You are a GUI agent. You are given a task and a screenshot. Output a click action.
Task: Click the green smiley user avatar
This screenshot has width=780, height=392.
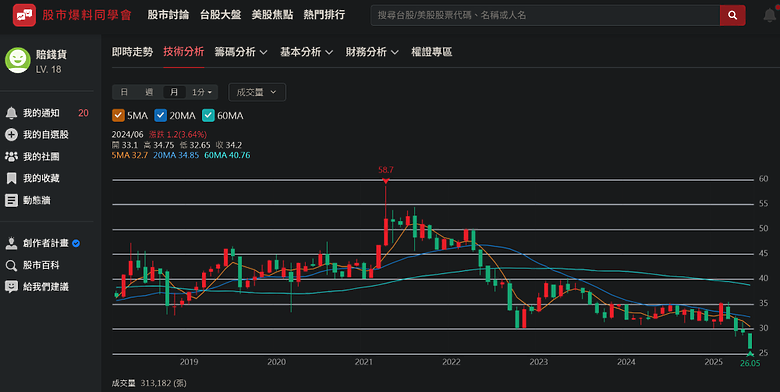[18, 60]
